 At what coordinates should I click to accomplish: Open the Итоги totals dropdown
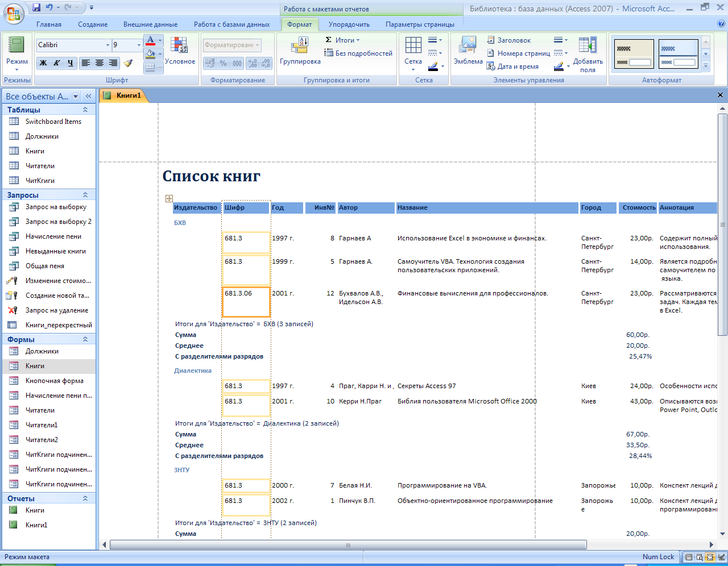(x=342, y=40)
